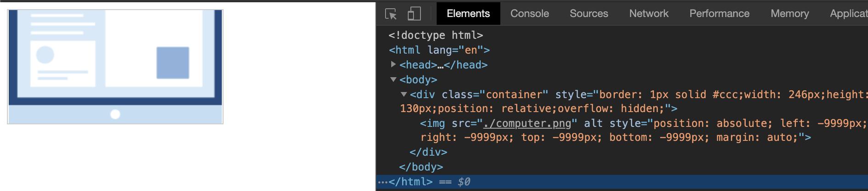The image size is (868, 191).
Task: Expand the collapsed head element
Action: tap(393, 64)
